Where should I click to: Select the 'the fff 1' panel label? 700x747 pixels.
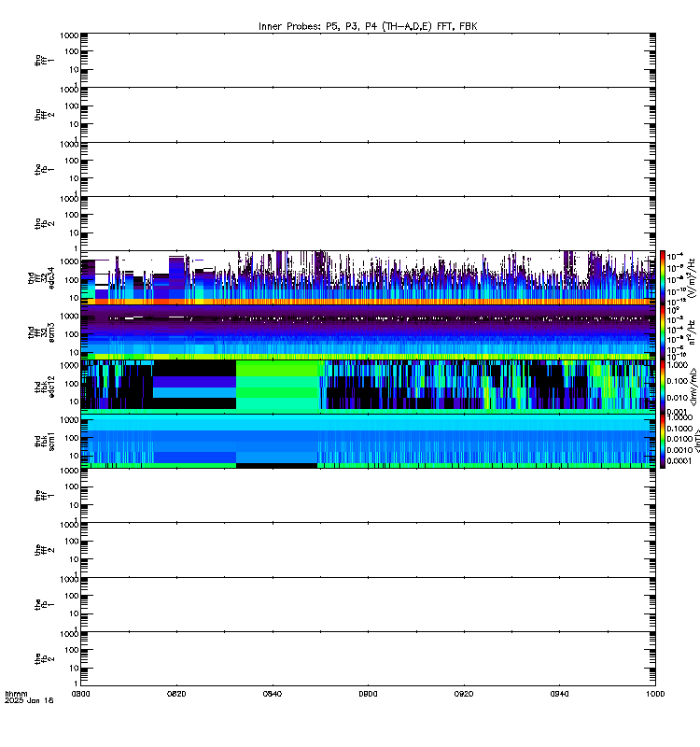tap(44, 496)
